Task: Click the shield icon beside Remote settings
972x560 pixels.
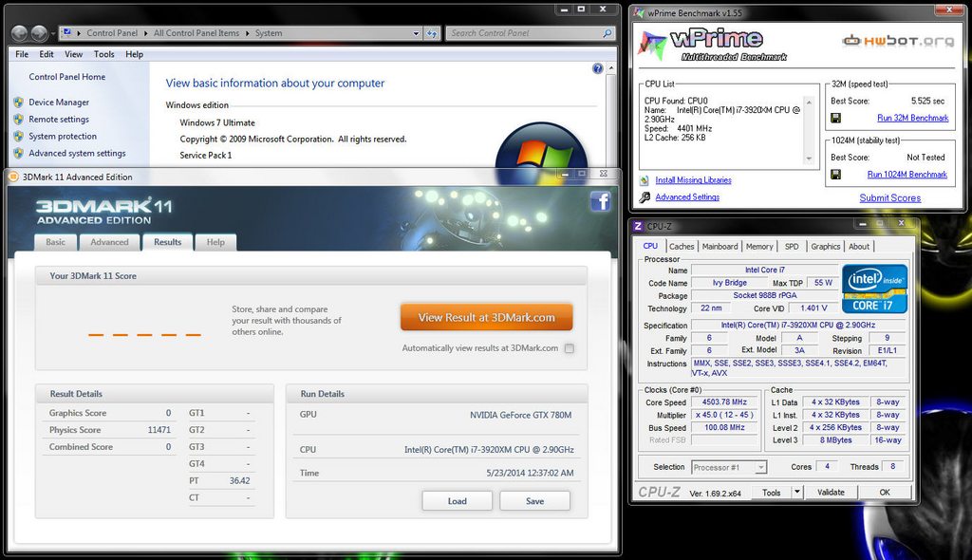Action: point(19,119)
